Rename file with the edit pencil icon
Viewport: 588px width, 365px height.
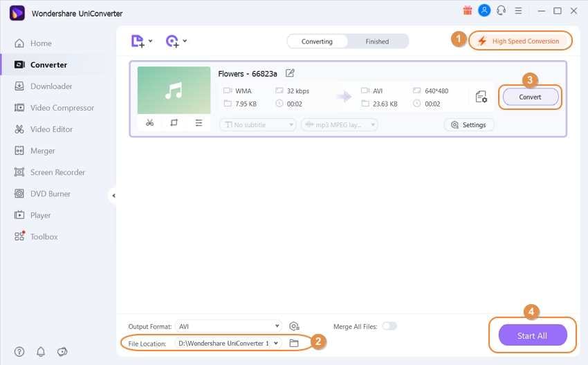coord(289,73)
